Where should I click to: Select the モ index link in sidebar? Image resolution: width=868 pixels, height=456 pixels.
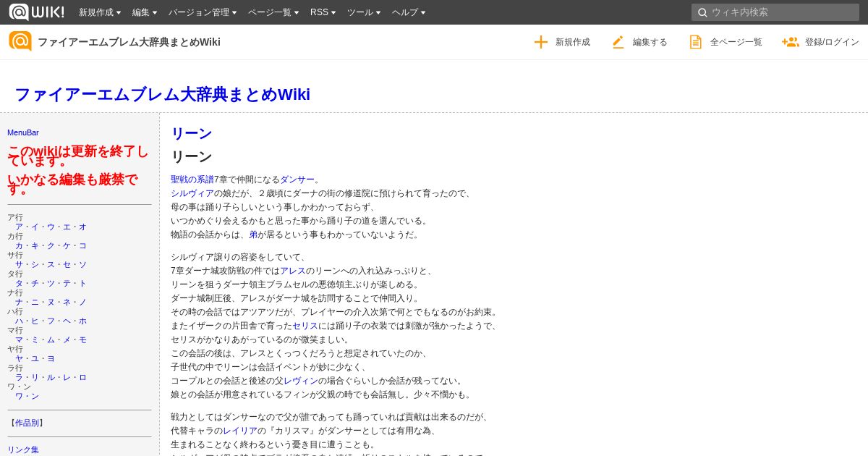click(82, 339)
